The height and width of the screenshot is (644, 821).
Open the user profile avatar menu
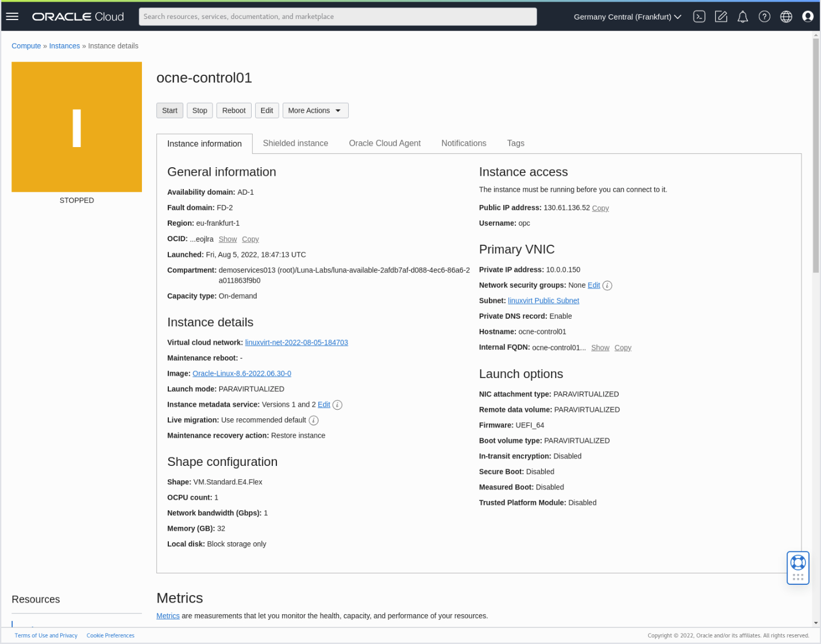(808, 16)
